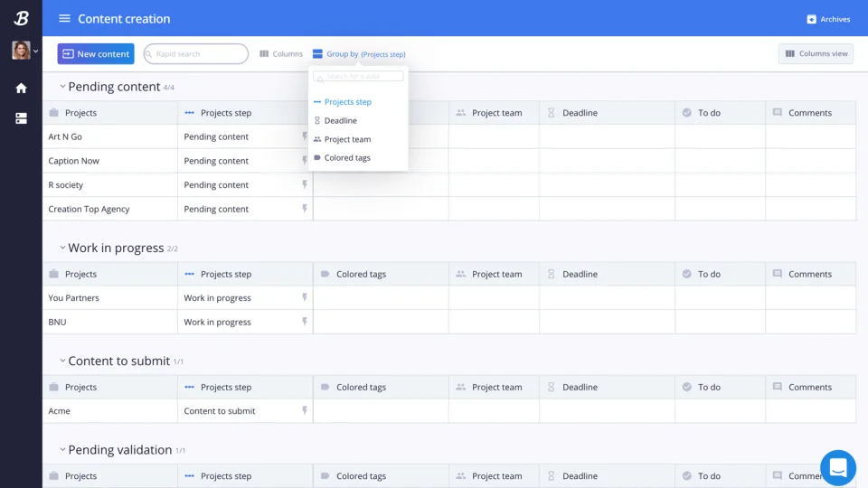Click Art N Go's Pending content step cell
The height and width of the screenshot is (488, 868).
pyautogui.click(x=245, y=136)
